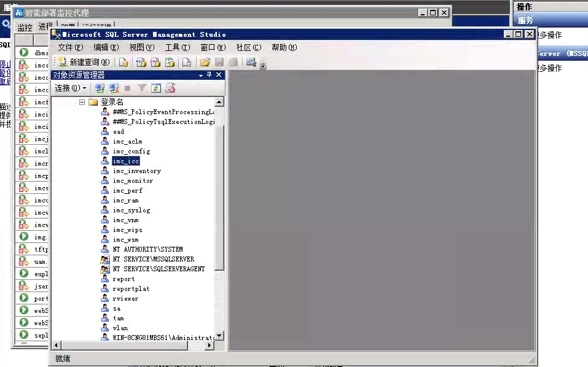Select the ##MS_PolicyEventProcessingLogin login

pyautogui.click(x=163, y=112)
